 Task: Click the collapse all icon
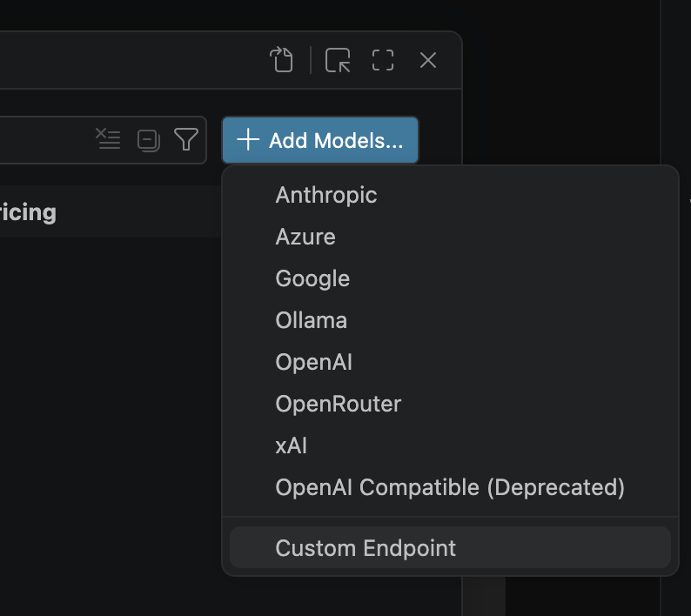[149, 141]
